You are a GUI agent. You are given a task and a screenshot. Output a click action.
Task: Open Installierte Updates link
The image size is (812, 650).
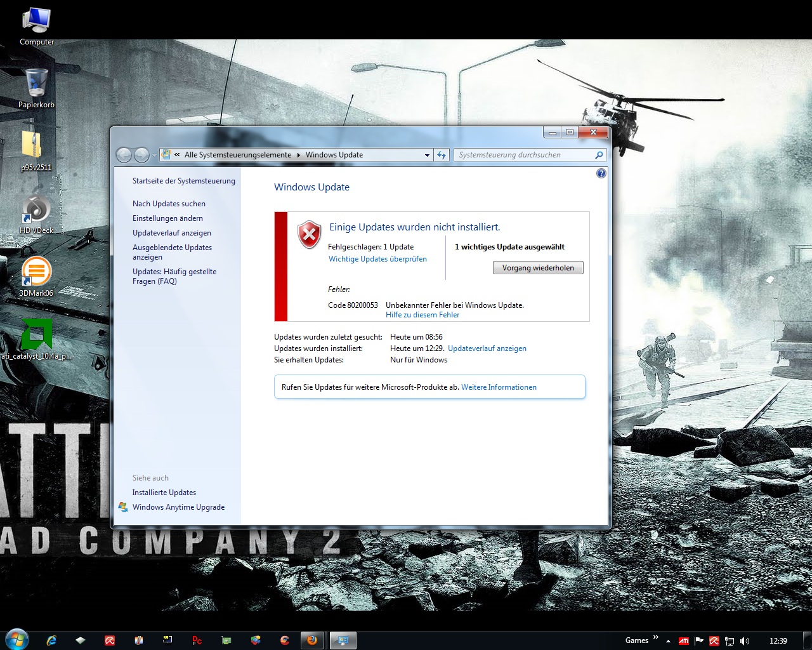click(x=164, y=493)
